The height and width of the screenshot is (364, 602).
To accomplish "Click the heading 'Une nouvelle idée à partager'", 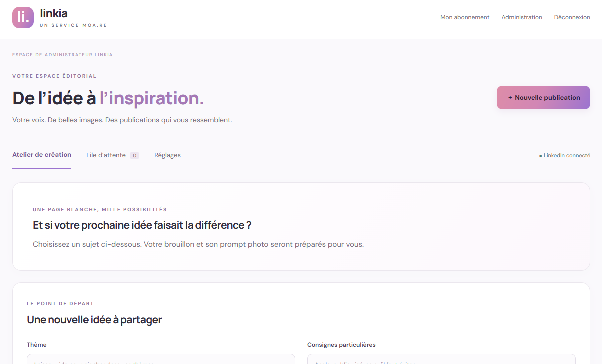I will [x=94, y=320].
